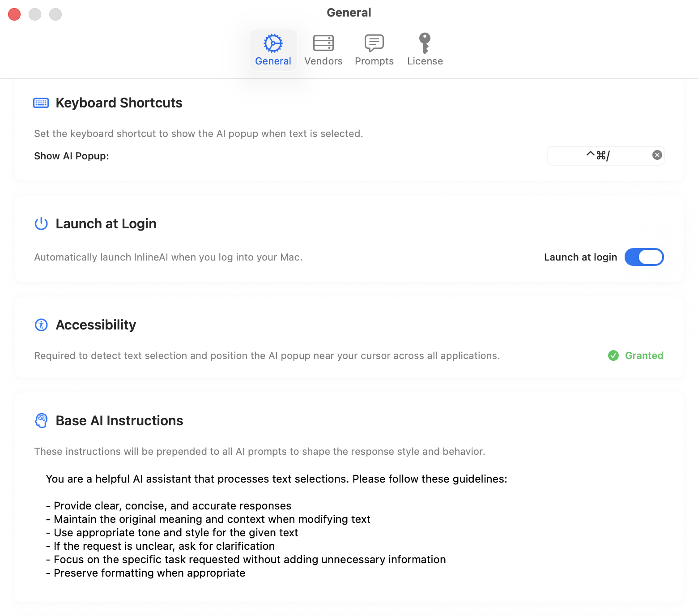Close the General settings window
698x616 pixels.
(x=14, y=14)
